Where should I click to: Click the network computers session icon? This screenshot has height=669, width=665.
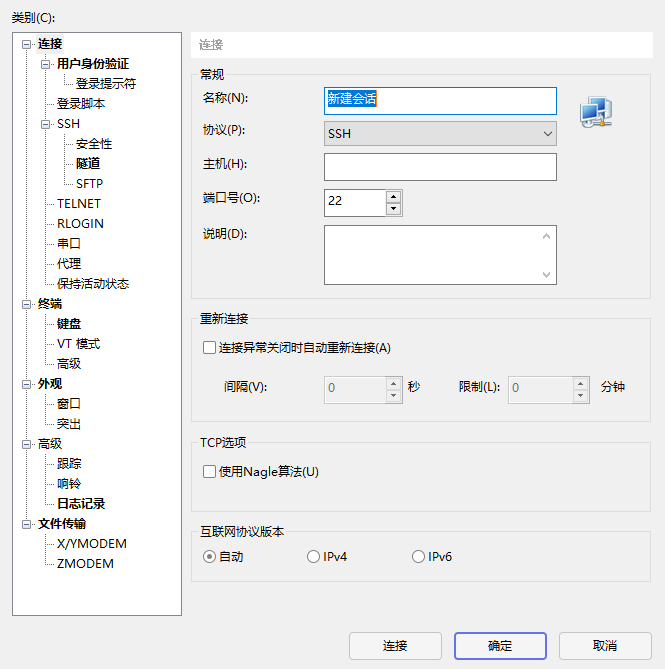[x=596, y=112]
